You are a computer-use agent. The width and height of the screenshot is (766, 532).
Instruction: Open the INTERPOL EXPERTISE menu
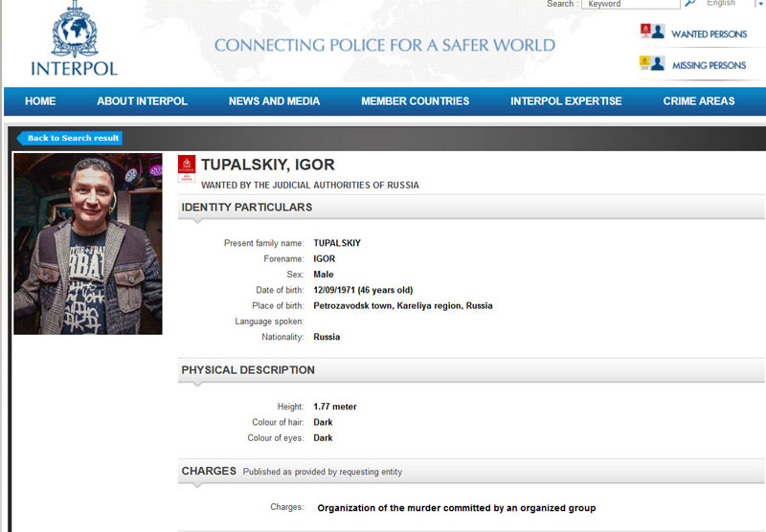pyautogui.click(x=566, y=101)
